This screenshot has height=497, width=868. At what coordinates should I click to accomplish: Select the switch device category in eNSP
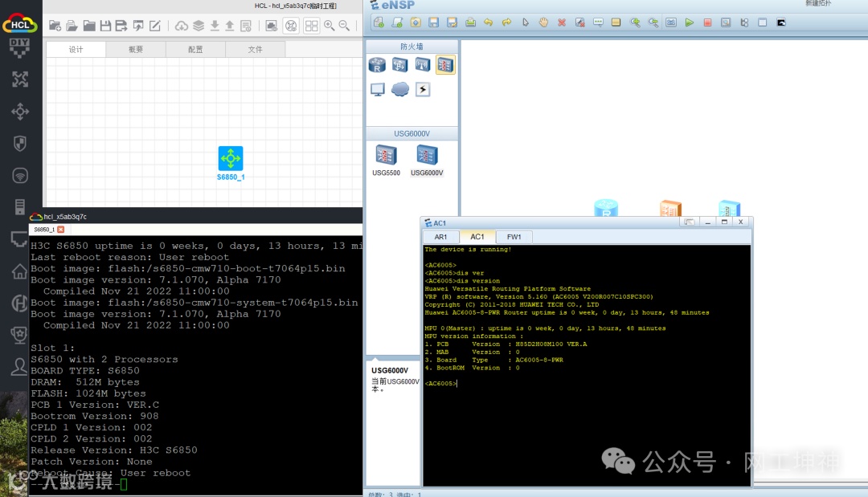tap(399, 65)
